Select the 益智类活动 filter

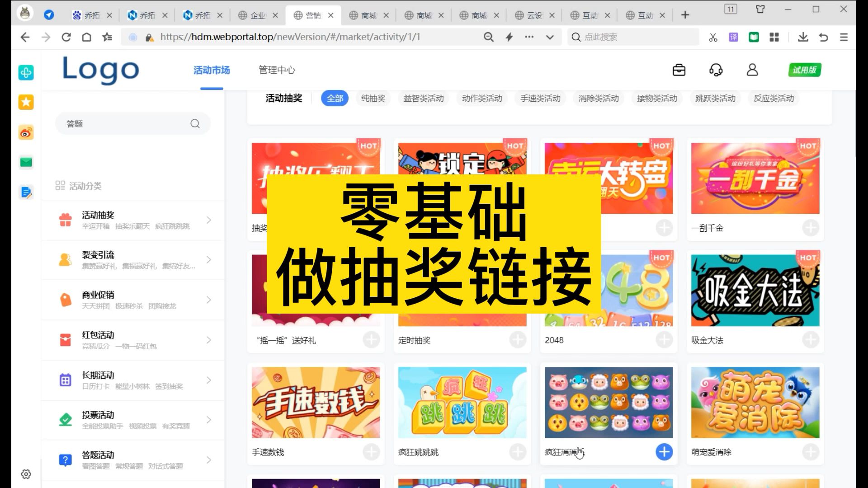(424, 99)
